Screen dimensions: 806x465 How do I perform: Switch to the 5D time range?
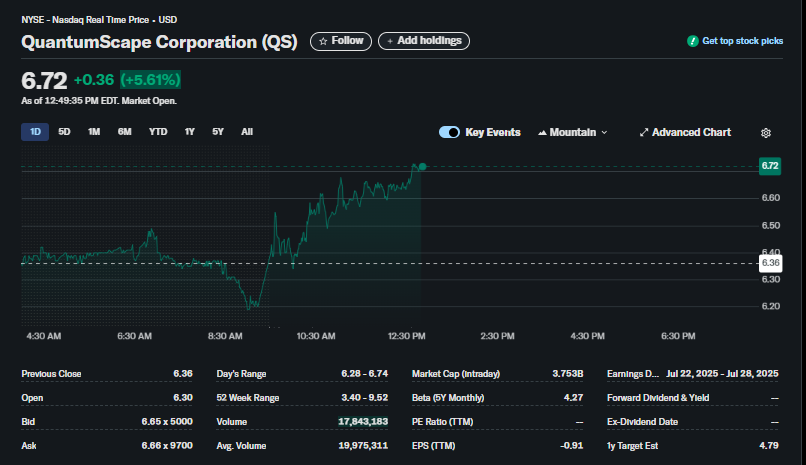click(64, 132)
